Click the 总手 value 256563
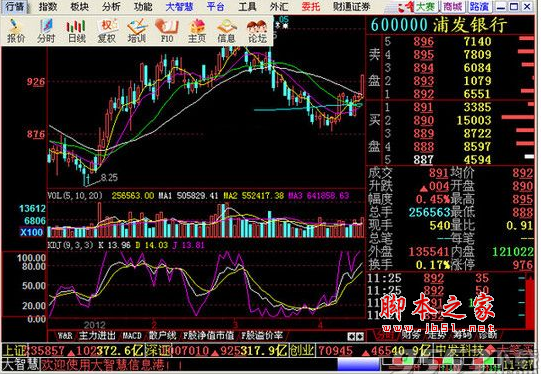The image size is (541, 374). 429,212
